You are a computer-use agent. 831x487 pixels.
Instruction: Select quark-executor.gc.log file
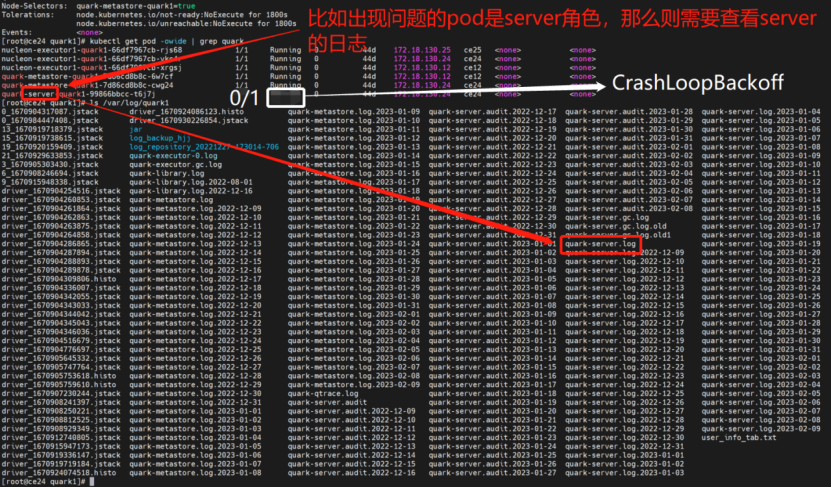point(175,164)
